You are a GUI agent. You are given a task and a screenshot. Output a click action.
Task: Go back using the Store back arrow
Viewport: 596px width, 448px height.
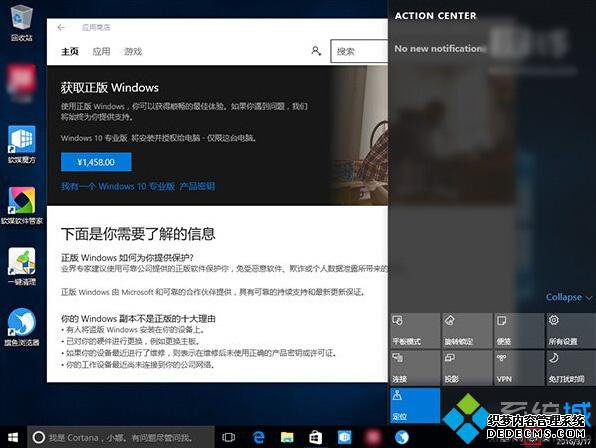(x=61, y=27)
